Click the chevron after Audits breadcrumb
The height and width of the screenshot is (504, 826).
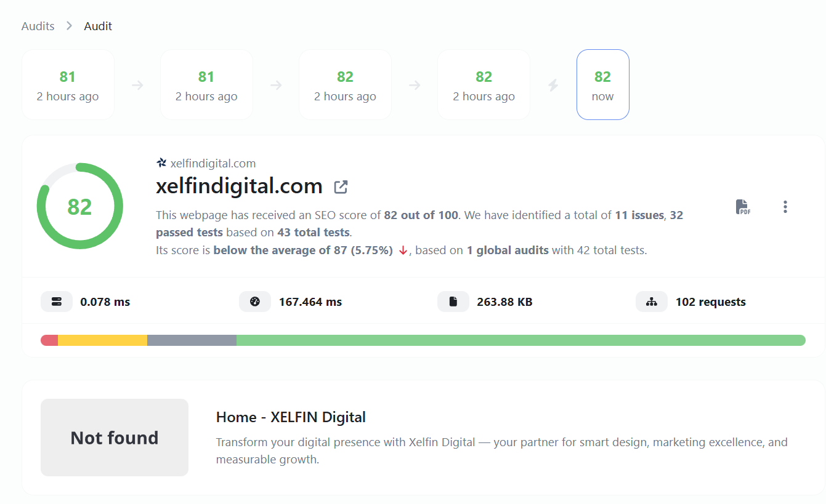[x=68, y=26]
